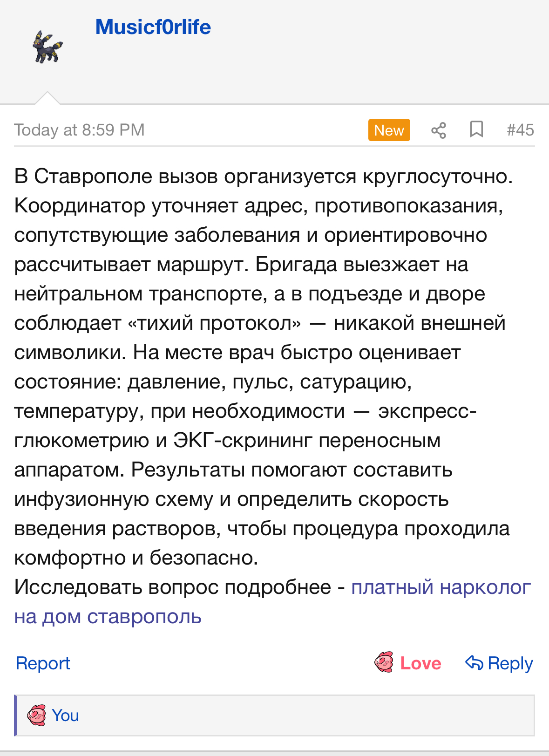
Task: Show who reacted by clicking You
Action: point(65,715)
